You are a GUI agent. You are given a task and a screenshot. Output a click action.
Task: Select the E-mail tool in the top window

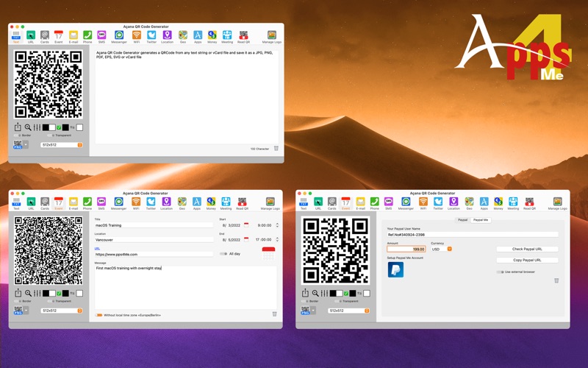pos(73,36)
